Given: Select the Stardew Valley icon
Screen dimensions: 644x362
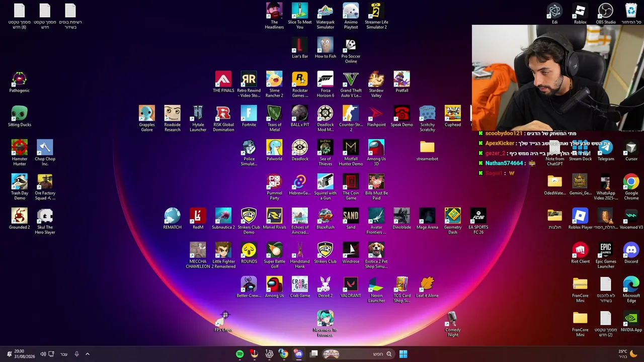Looking at the screenshot, I should (x=376, y=84).
